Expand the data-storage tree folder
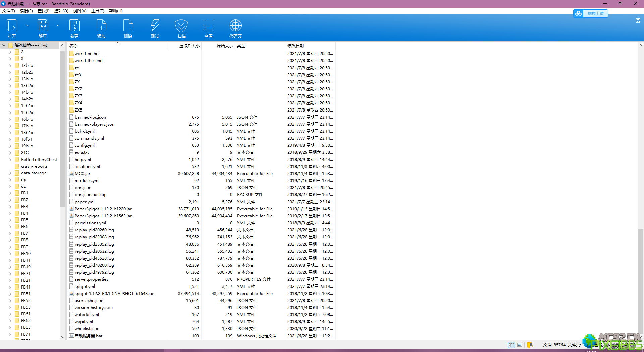Viewport: 644px width, 352px height. [10, 173]
